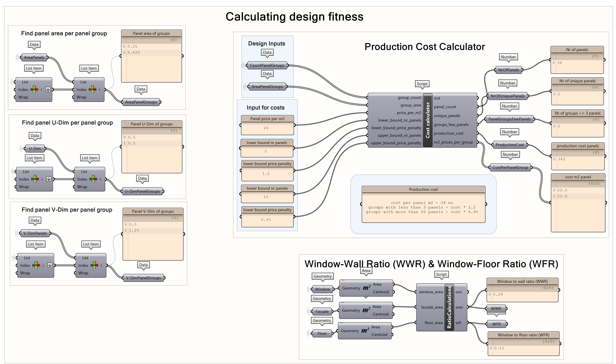The image size is (616, 364).
Task: Expand the down arrow on the panel-area List Item
Action: point(48,89)
